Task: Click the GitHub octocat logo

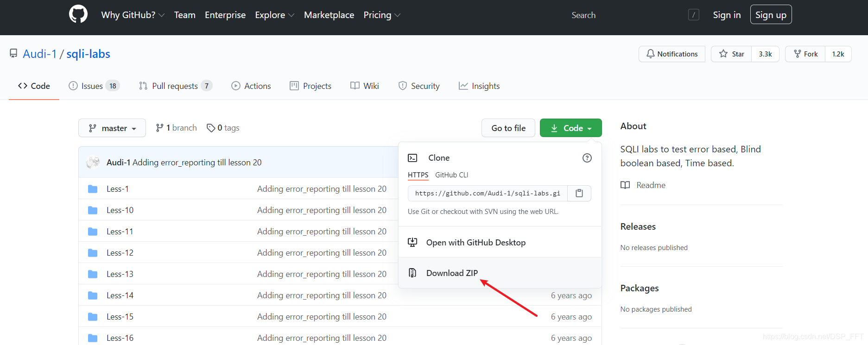Action: coord(78,14)
